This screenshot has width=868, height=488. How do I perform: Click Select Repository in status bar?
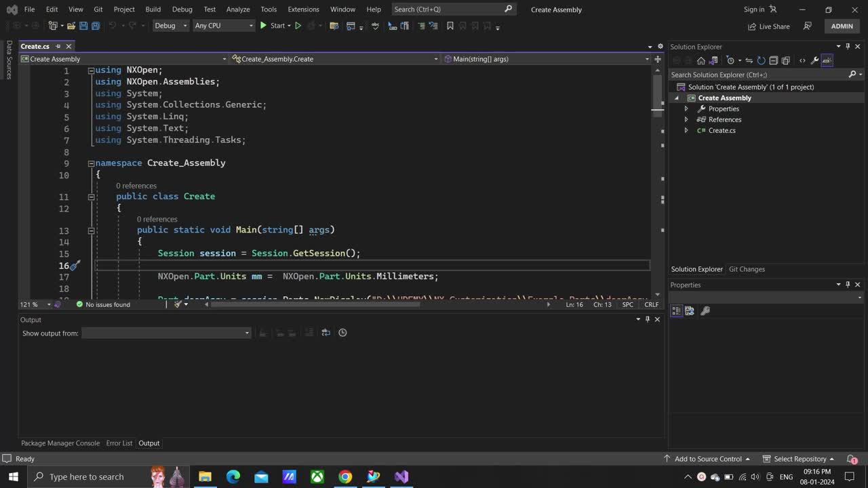(799, 459)
